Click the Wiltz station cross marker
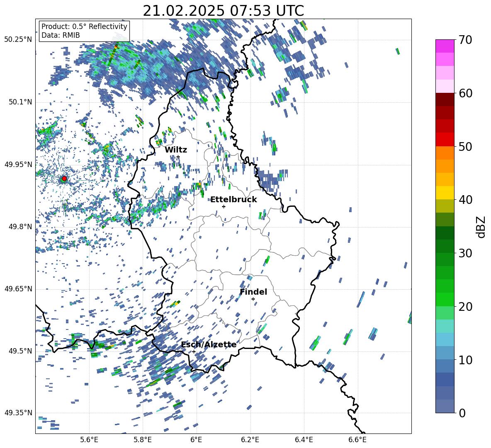The height and width of the screenshot is (448, 491). tap(178, 157)
